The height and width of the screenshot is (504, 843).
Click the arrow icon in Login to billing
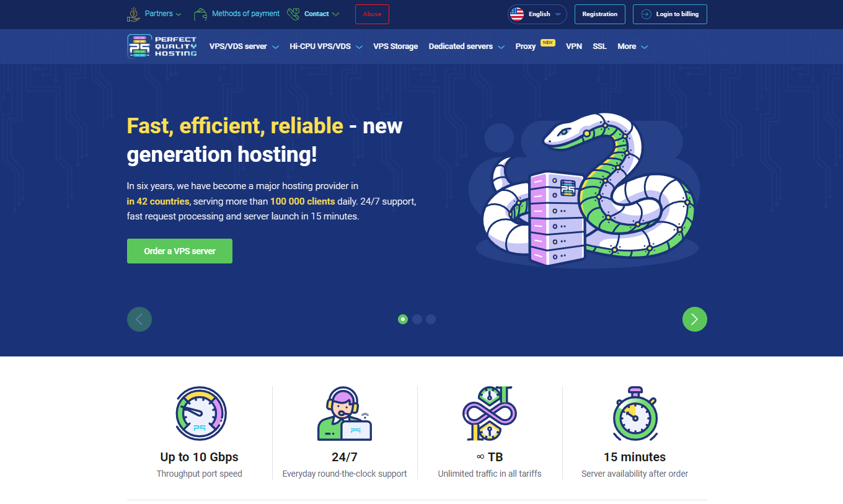pos(646,14)
